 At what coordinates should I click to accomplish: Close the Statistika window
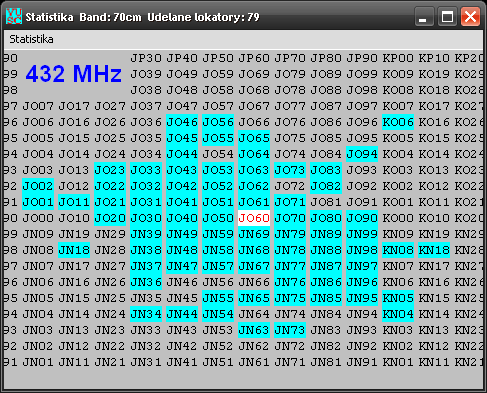470,16
